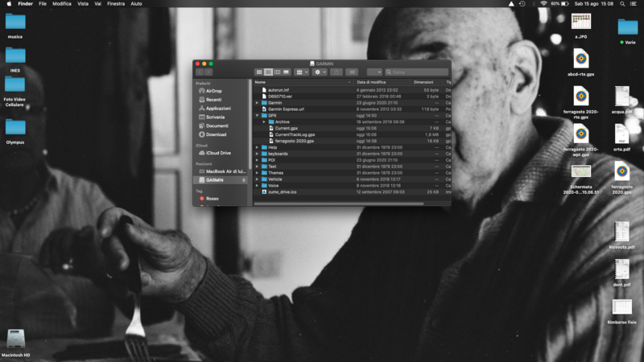Expand the POI folder
This screenshot has width=644, height=362.
point(257,160)
